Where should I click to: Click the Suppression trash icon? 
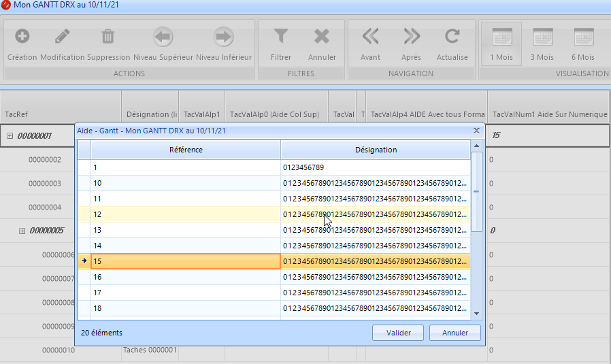pyautogui.click(x=108, y=37)
